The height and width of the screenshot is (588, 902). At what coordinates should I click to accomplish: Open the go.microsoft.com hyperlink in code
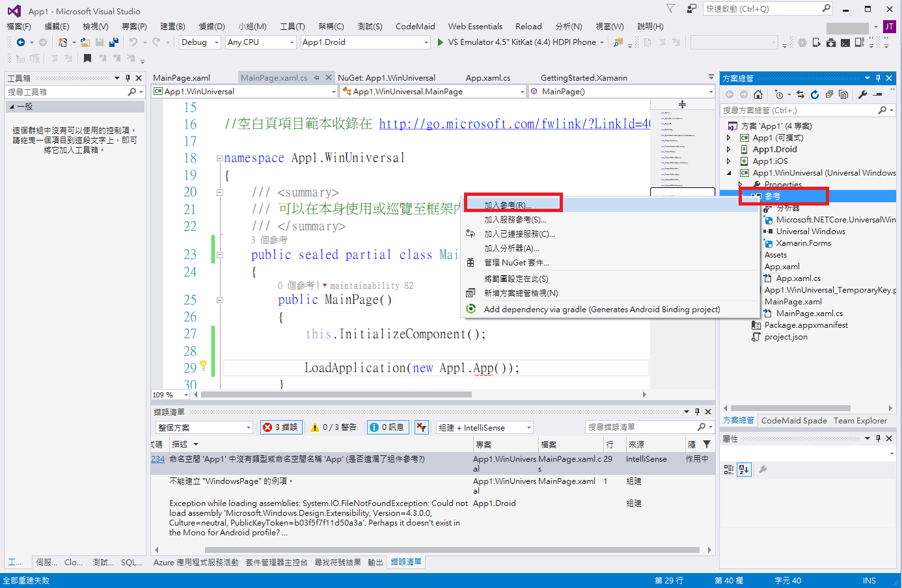tap(515, 124)
